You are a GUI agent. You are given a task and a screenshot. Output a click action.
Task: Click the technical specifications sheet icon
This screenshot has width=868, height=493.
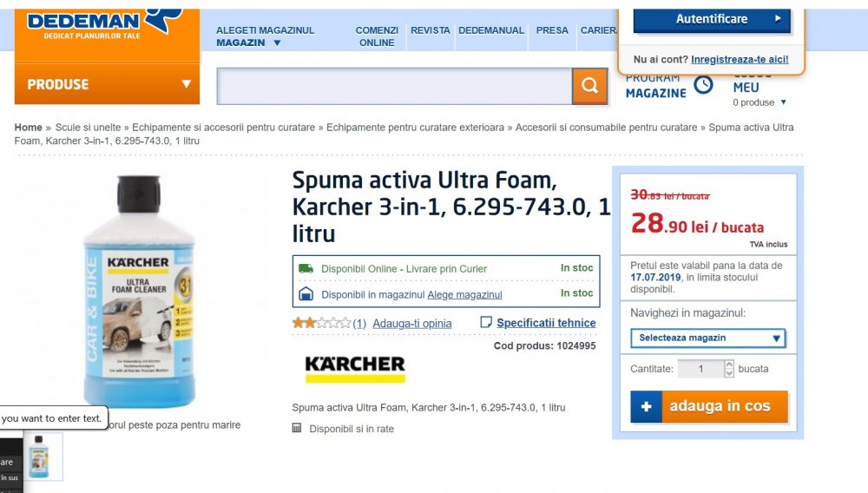pyautogui.click(x=485, y=322)
